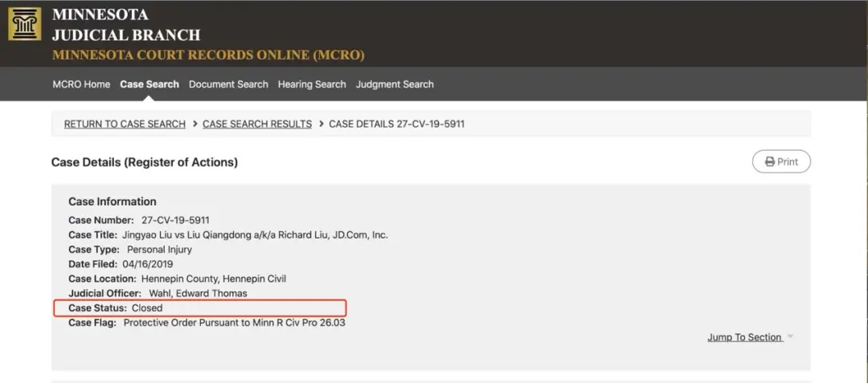Click the Minnesota Judicial Branch title text
Viewport: 868px width, 383px height.
[126, 25]
